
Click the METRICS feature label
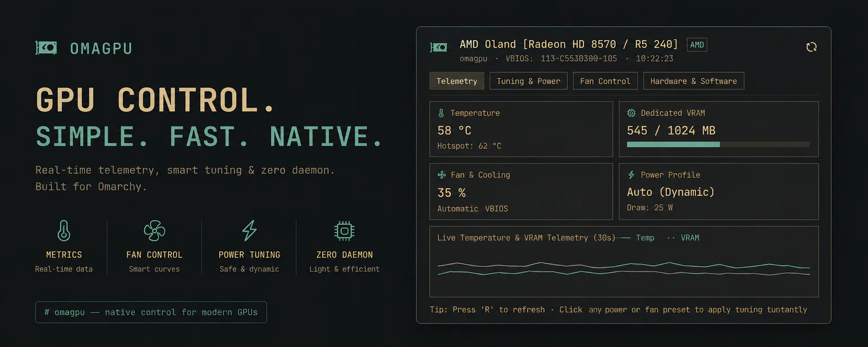pos(64,255)
